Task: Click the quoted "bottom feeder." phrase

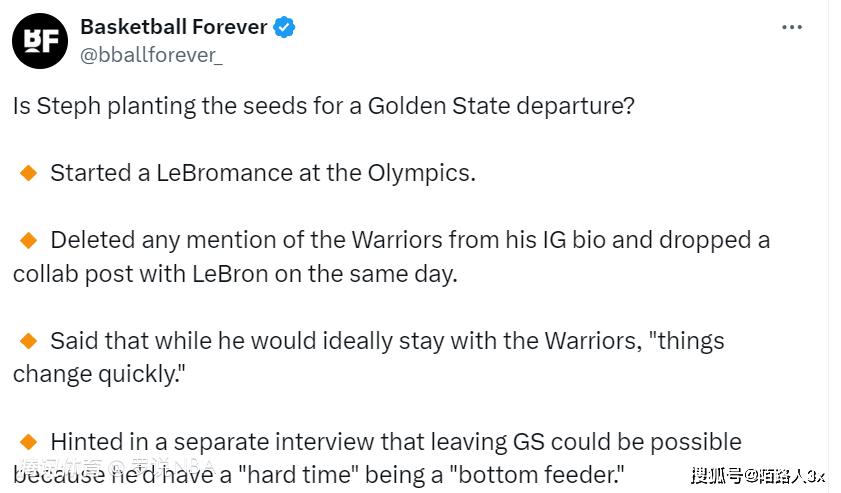Action: [537, 475]
